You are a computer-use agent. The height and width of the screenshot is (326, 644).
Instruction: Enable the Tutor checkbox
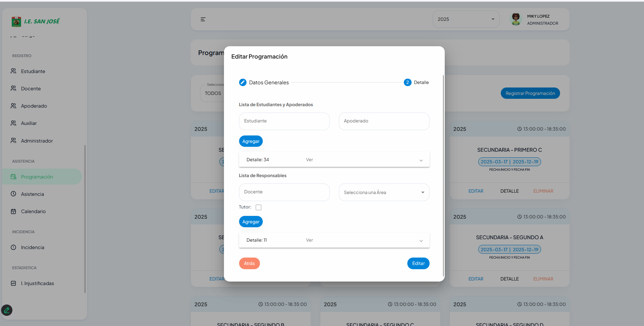[259, 207]
